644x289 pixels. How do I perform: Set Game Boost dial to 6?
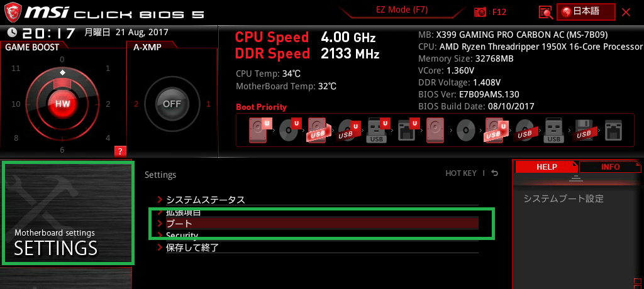[x=62, y=150]
